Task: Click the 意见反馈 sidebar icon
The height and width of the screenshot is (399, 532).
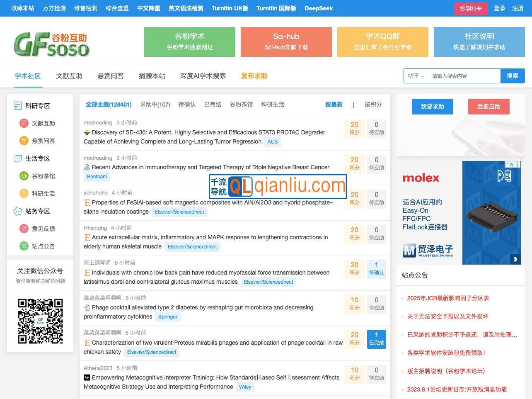Action: pyautogui.click(x=24, y=229)
